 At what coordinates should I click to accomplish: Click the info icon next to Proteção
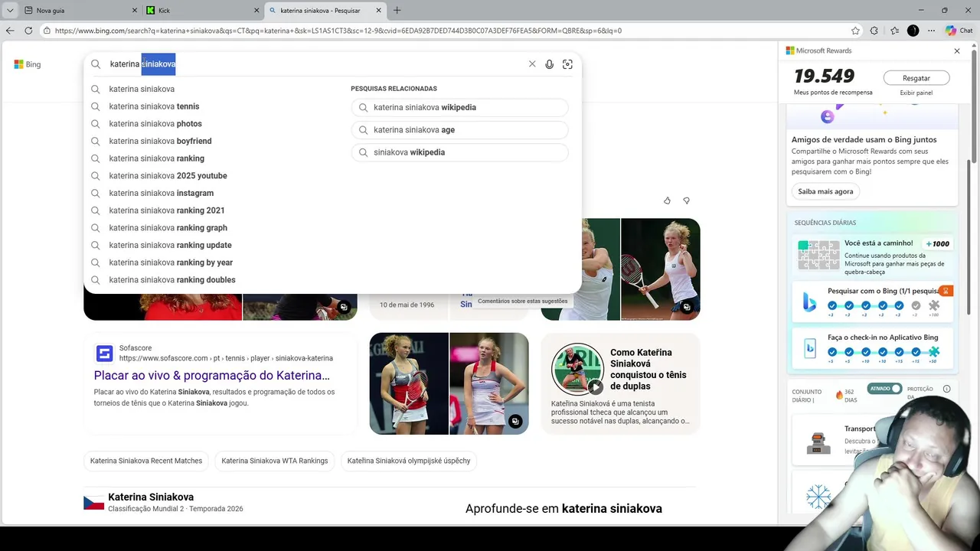(x=947, y=389)
